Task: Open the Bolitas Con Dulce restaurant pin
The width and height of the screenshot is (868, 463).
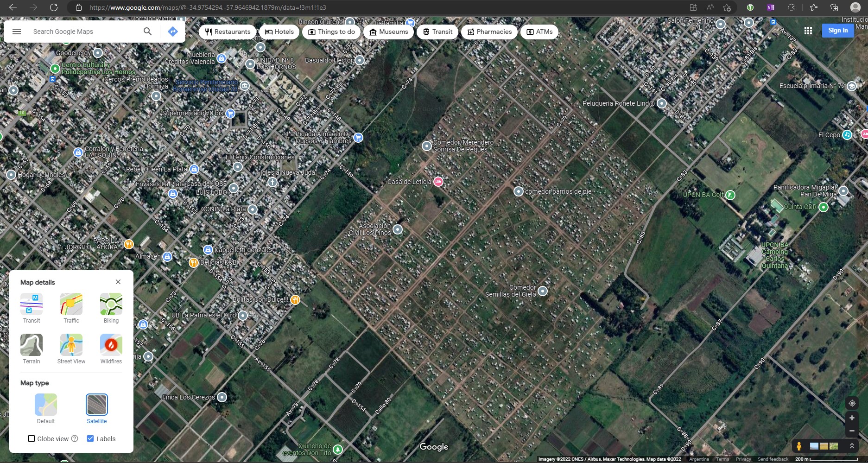Action: [295, 299]
